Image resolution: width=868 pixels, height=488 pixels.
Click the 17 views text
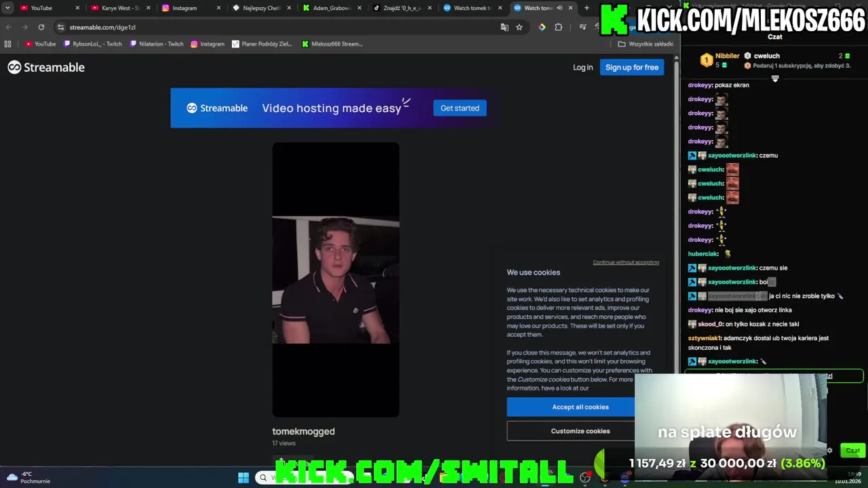click(283, 443)
